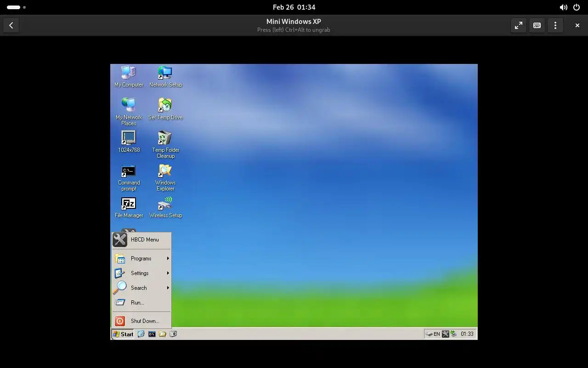588x368 pixels.
Task: Click the taskbar clock showing 01:33
Action: coord(467,334)
